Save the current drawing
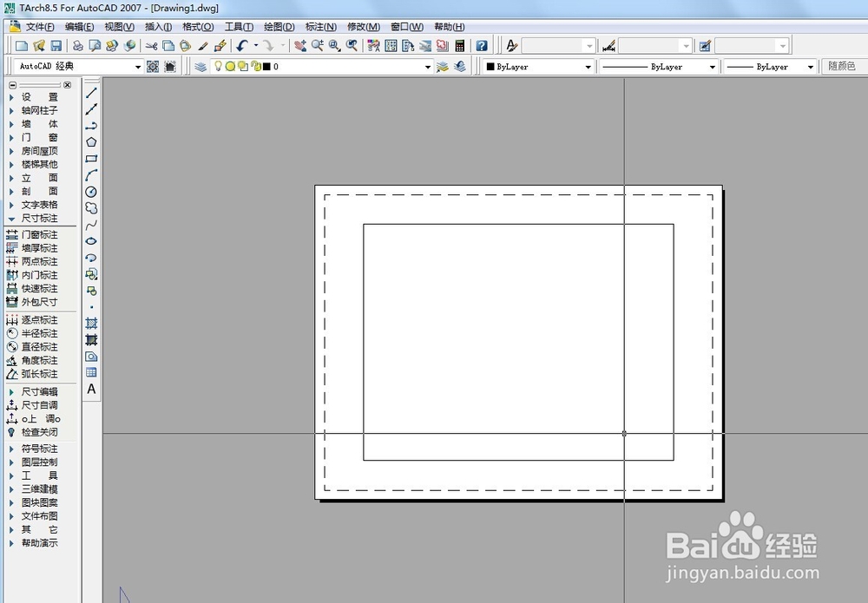Viewport: 868px width, 603px height. click(56, 45)
